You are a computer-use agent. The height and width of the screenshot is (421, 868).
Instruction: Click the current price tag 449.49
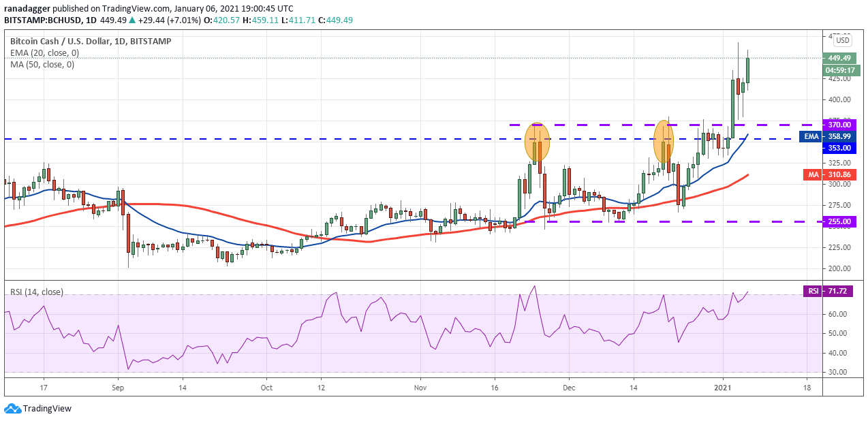pos(839,58)
